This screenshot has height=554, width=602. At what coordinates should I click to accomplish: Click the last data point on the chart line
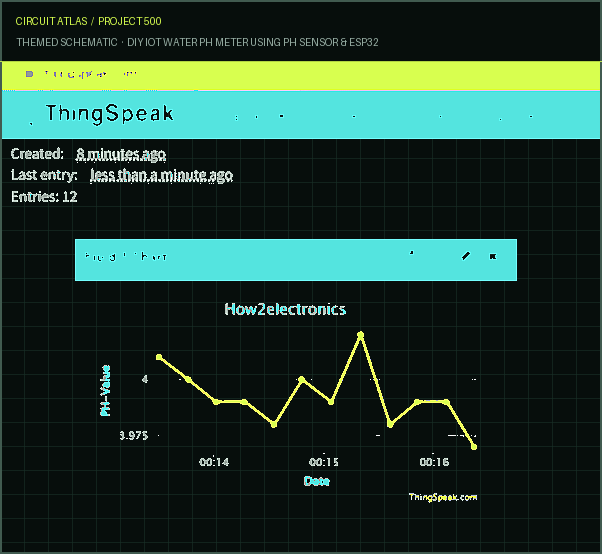coord(474,447)
